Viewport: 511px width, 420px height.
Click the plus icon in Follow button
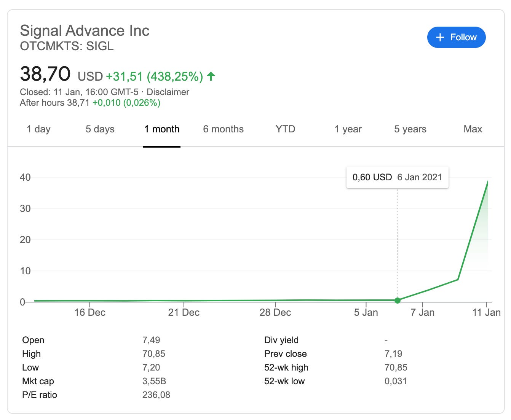(x=440, y=37)
